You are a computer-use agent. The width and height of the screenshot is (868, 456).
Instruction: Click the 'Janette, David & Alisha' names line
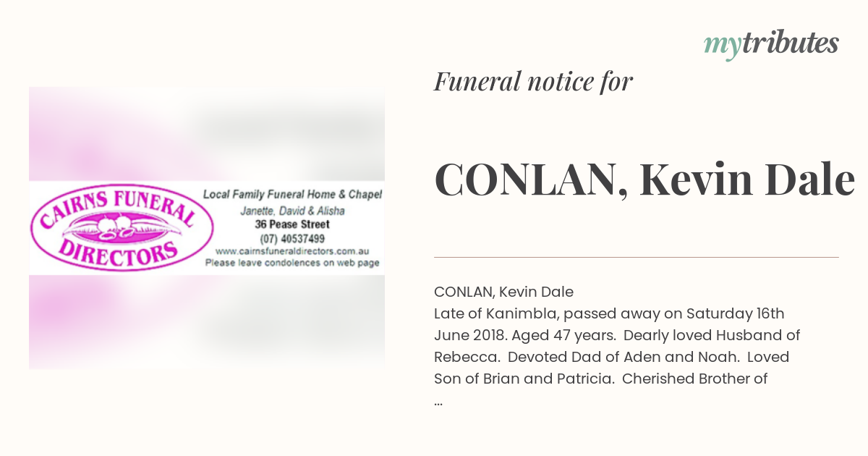292,211
